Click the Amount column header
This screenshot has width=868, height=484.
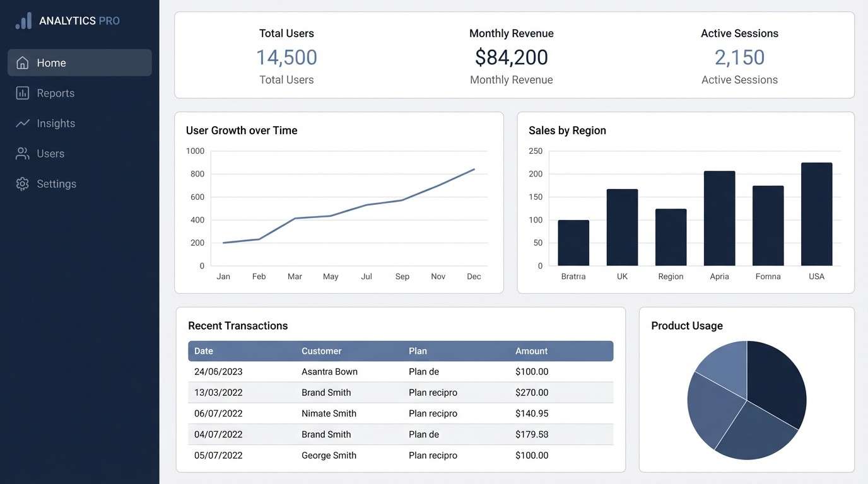point(531,351)
